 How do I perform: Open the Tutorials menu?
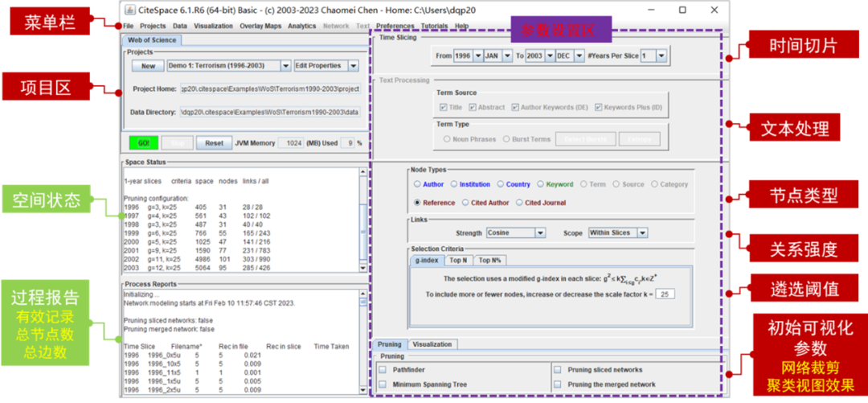pyautogui.click(x=435, y=26)
